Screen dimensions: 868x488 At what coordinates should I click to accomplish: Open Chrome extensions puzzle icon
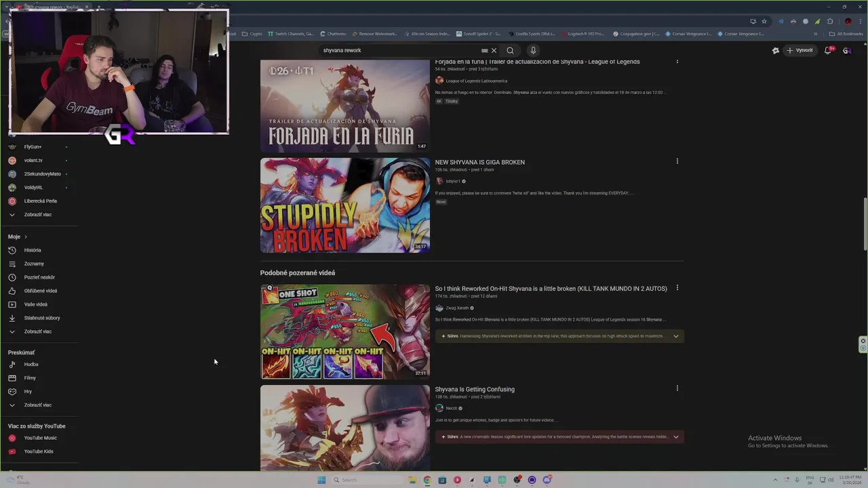pos(830,21)
